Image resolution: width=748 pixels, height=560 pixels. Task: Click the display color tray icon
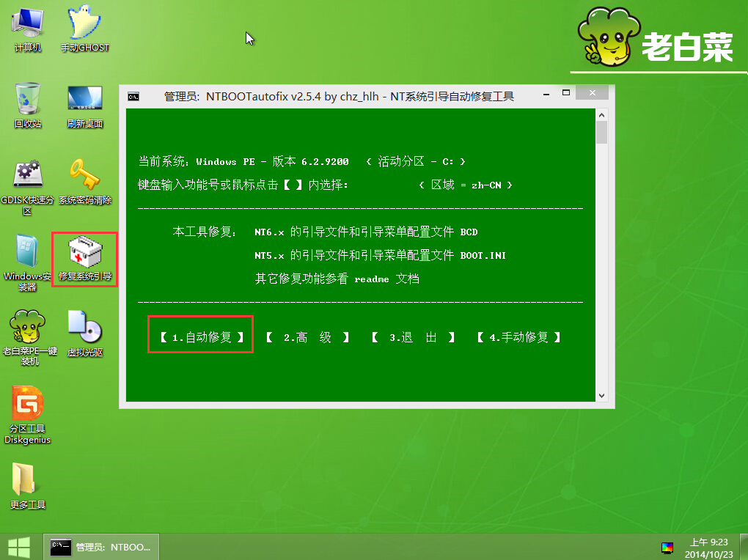pos(667,548)
